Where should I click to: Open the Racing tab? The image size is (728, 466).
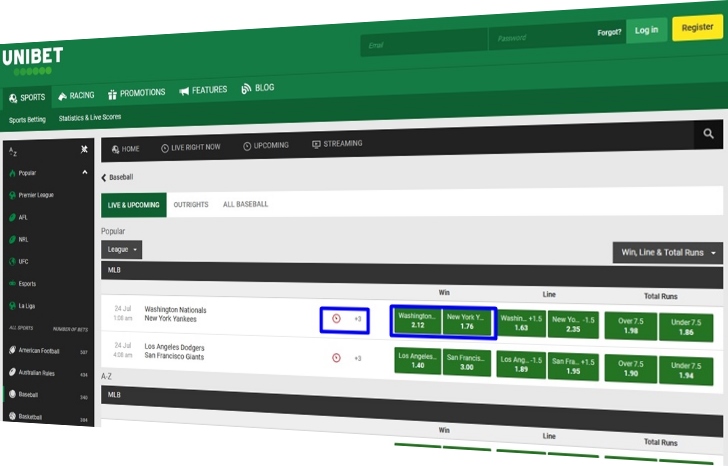76,96
